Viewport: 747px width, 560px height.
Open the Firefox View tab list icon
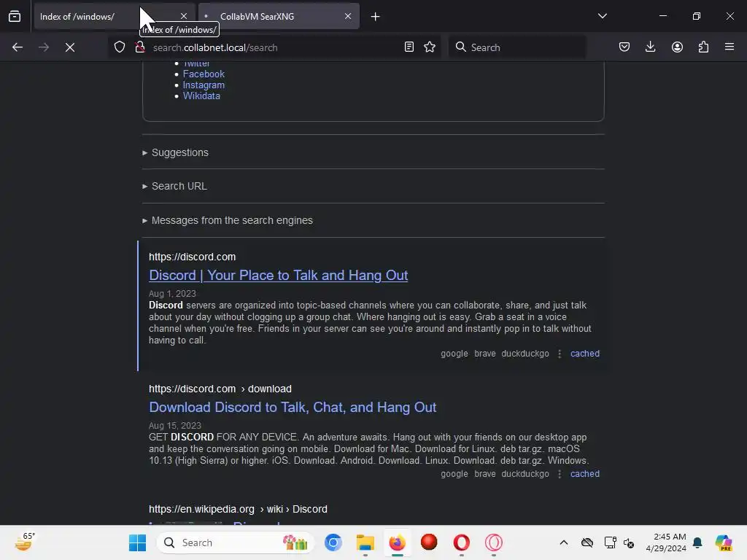[15, 17]
